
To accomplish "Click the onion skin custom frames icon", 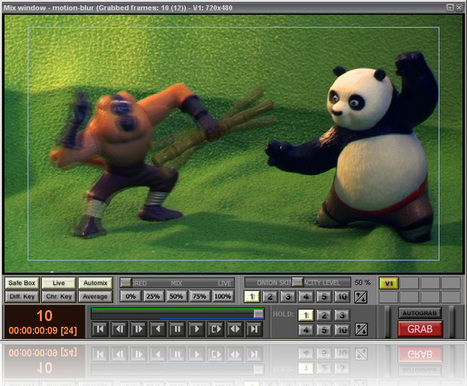I will point(361,297).
